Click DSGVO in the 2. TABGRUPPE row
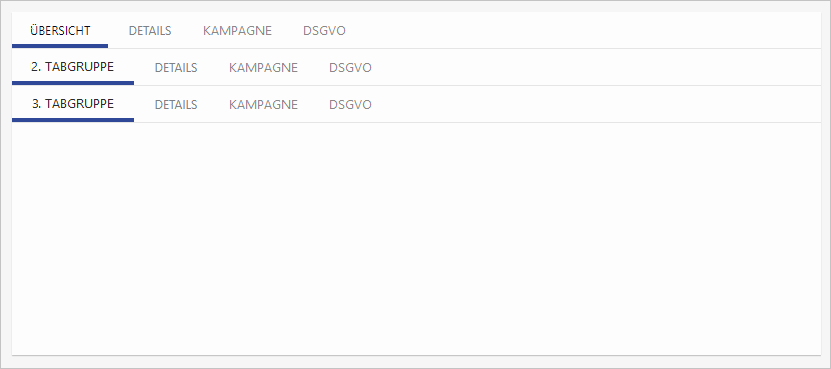This screenshot has width=831, height=369. pos(350,68)
